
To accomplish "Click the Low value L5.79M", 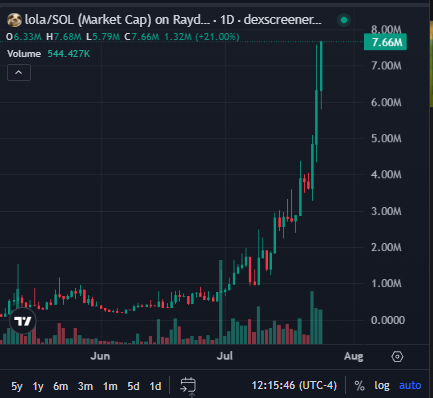I will pos(103,37).
